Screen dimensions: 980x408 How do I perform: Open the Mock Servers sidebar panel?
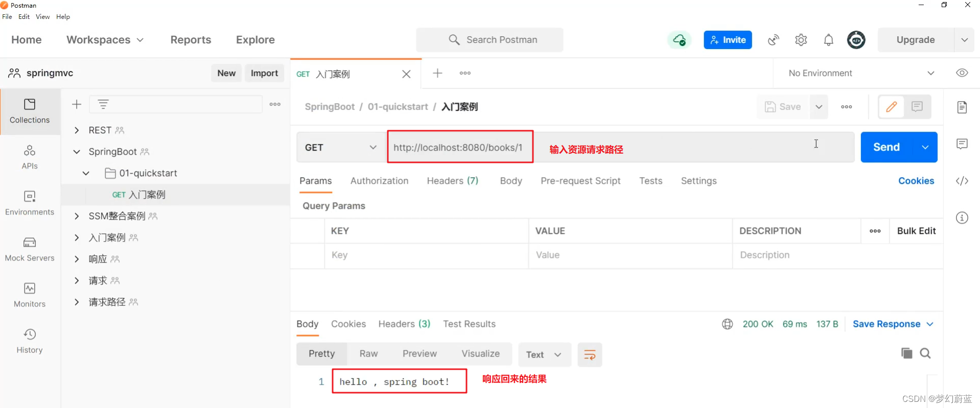coord(30,249)
